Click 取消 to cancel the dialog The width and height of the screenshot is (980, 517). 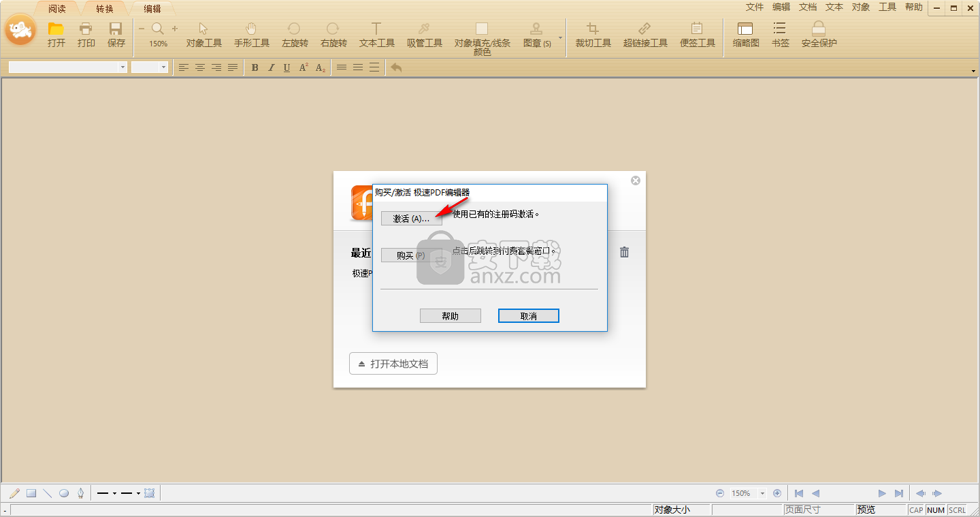[529, 316]
